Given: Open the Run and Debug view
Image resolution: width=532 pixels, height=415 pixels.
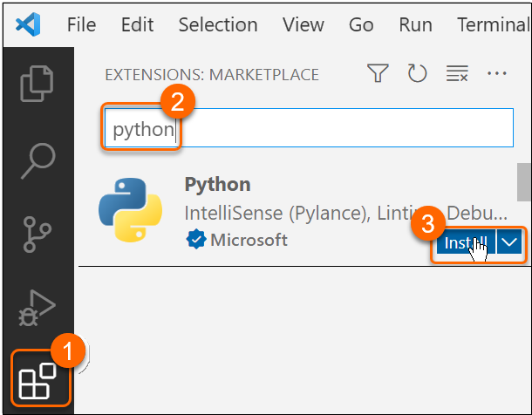Looking at the screenshot, I should click(37, 308).
